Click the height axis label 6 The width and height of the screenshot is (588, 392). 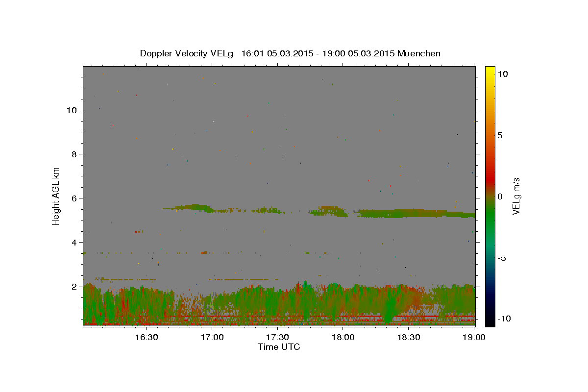point(74,198)
